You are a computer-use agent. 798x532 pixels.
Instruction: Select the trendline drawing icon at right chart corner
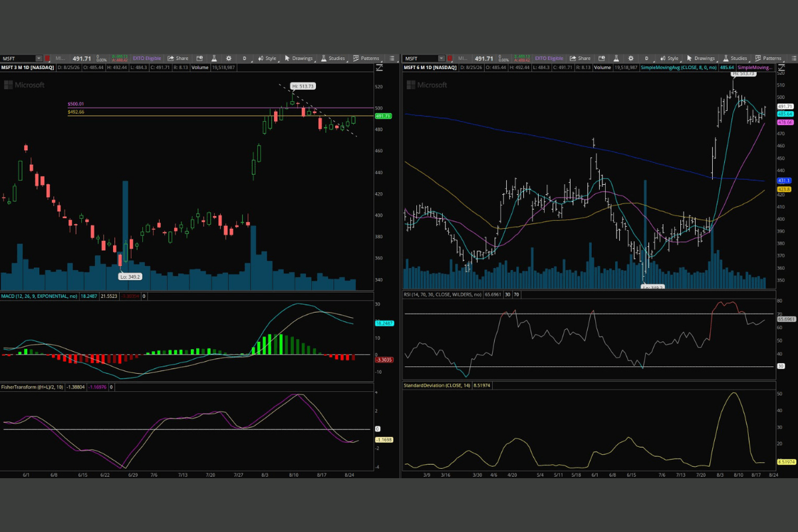(781, 67)
